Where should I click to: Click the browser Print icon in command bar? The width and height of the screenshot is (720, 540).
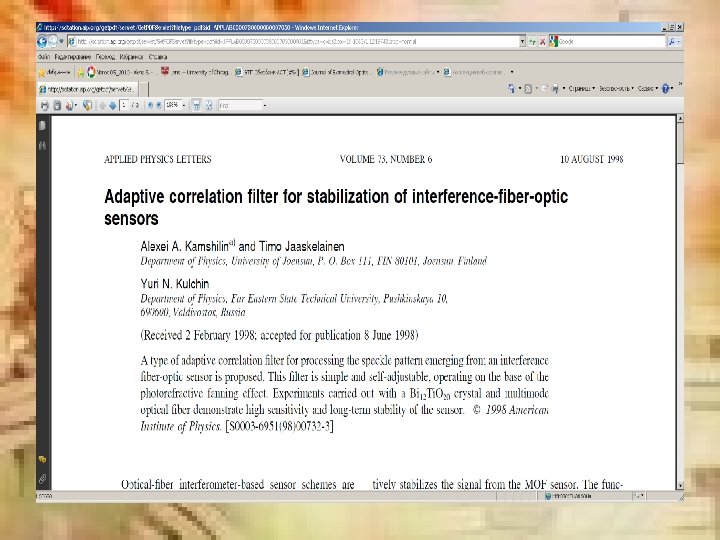click(555, 88)
